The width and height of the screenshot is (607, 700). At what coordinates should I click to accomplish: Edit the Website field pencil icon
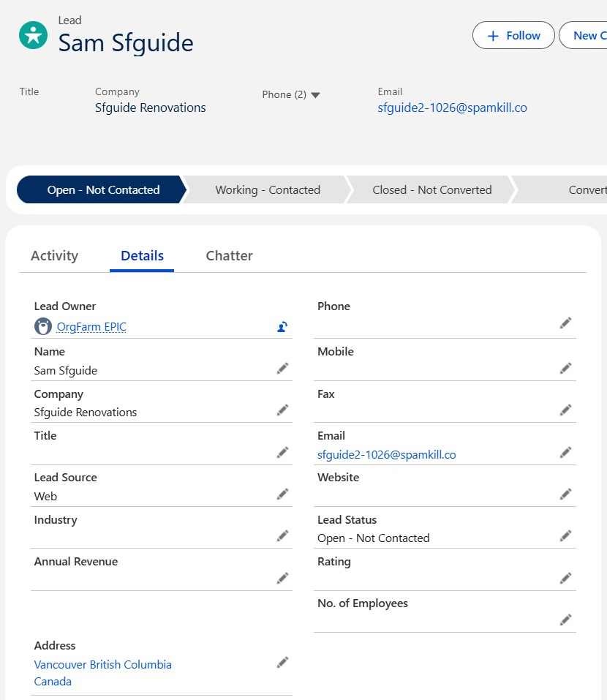565,494
